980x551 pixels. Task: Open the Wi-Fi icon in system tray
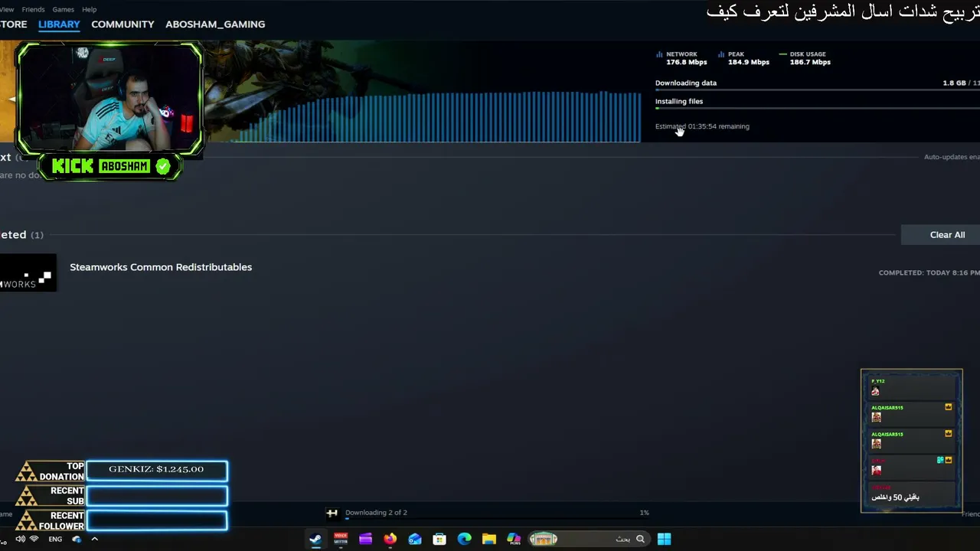click(x=34, y=539)
